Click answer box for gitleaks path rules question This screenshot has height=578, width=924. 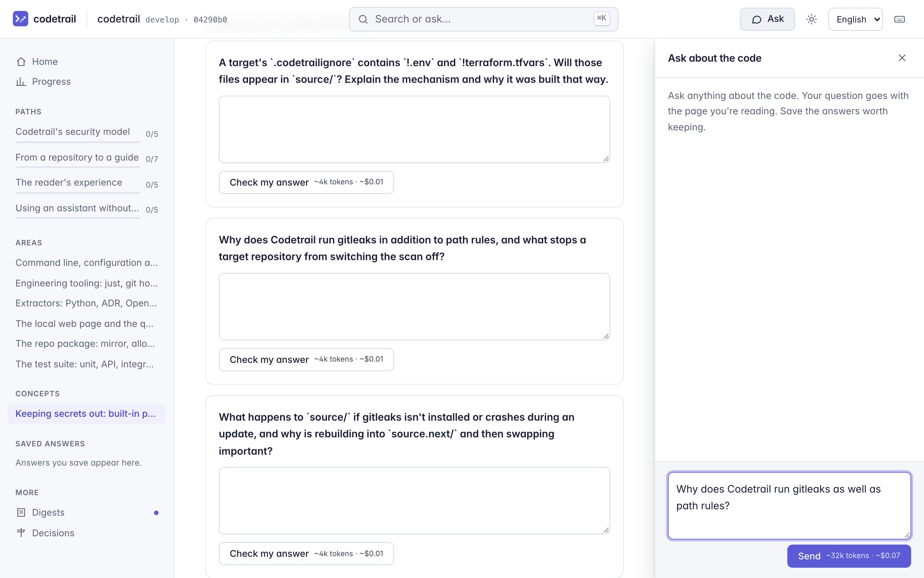point(414,307)
